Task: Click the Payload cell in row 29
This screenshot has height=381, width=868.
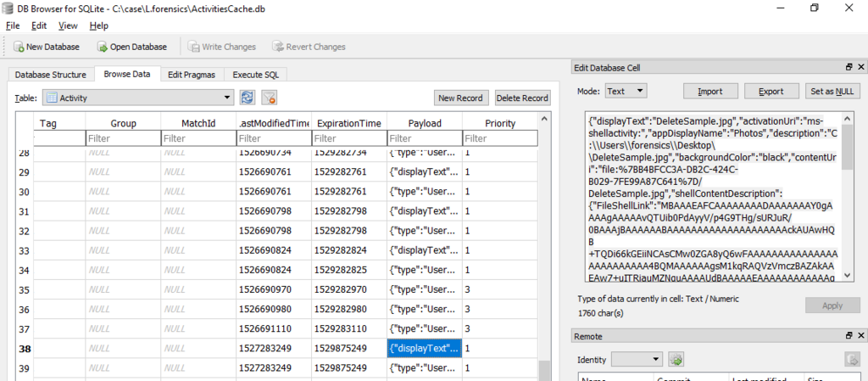Action: (x=424, y=171)
